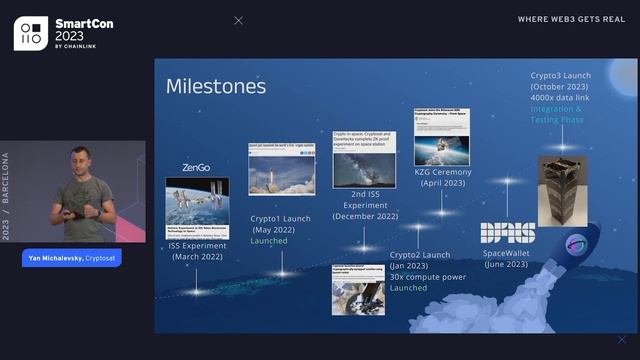Viewport: 640px width, 360px height.
Task: Click the 'KZG Ceremony (April 2023)' label
Action: tap(443, 178)
